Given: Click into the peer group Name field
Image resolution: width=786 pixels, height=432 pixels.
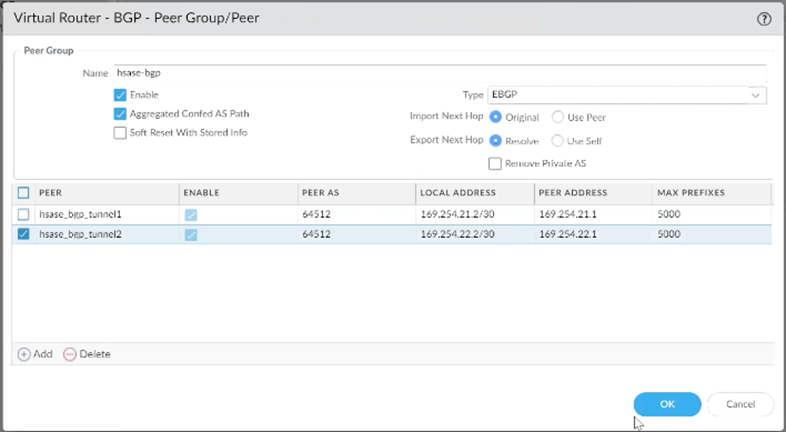Looking at the screenshot, I should [440, 73].
